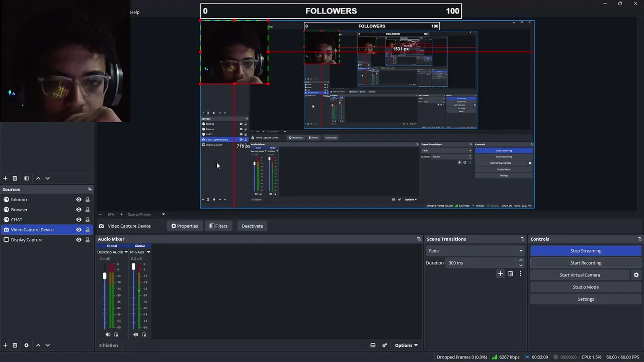Screen dimensions: 644x362
Task: Click the Stop Streaming button
Action: pyautogui.click(x=586, y=251)
